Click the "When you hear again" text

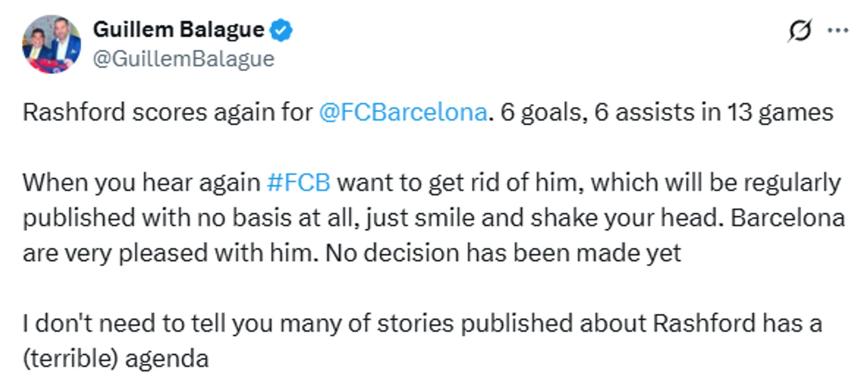point(141,182)
